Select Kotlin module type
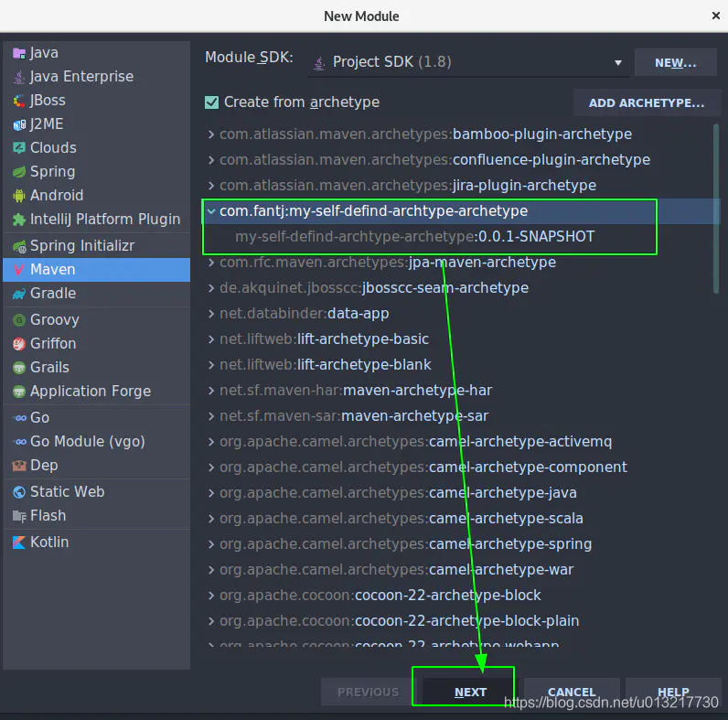 [x=97, y=543]
